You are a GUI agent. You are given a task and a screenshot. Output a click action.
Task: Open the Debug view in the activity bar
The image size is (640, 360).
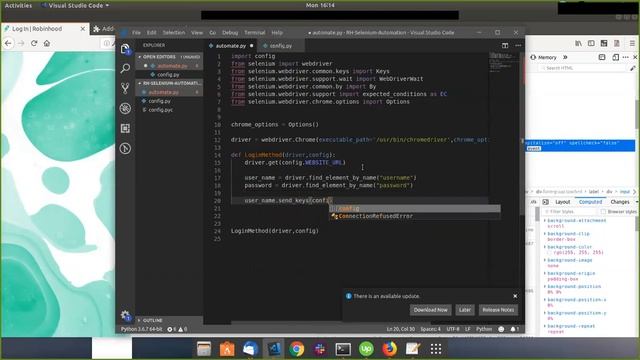point(126,108)
